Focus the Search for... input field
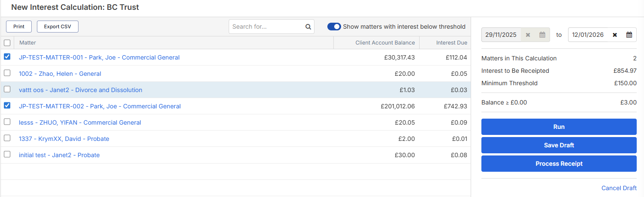Image resolution: width=644 pixels, height=197 pixels. 267,27
